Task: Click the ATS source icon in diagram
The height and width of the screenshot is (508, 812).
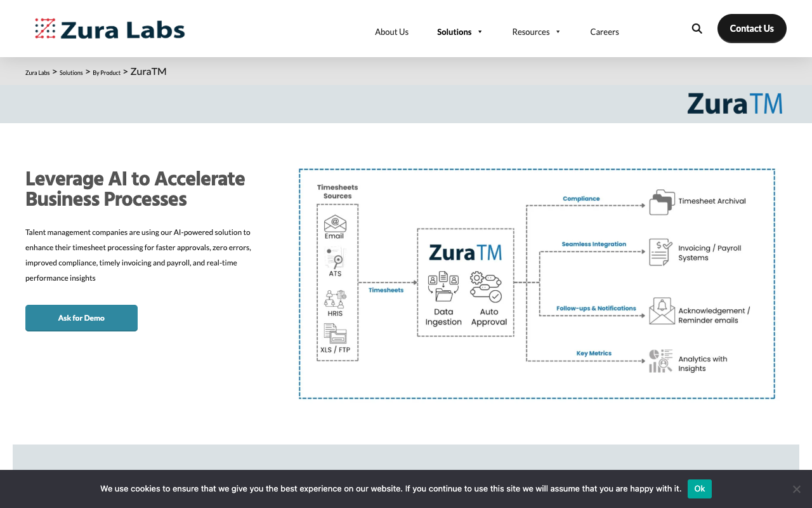Action: tap(335, 257)
